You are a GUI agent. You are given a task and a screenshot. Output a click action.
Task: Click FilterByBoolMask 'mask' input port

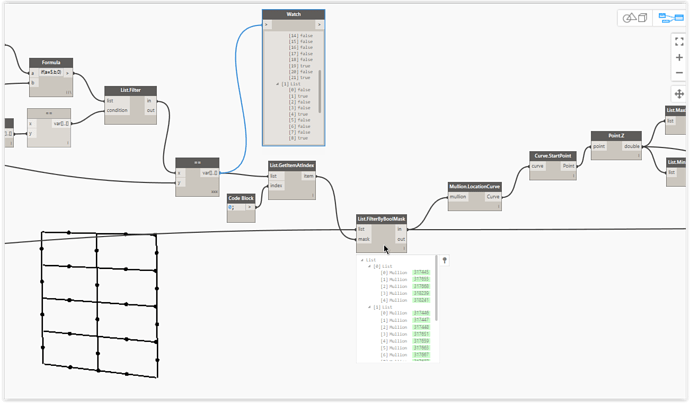click(x=364, y=239)
